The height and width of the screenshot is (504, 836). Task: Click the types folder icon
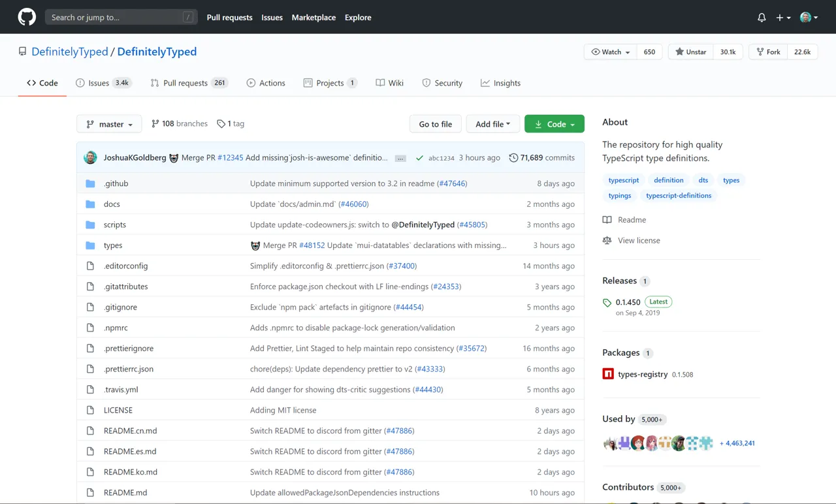click(x=90, y=245)
